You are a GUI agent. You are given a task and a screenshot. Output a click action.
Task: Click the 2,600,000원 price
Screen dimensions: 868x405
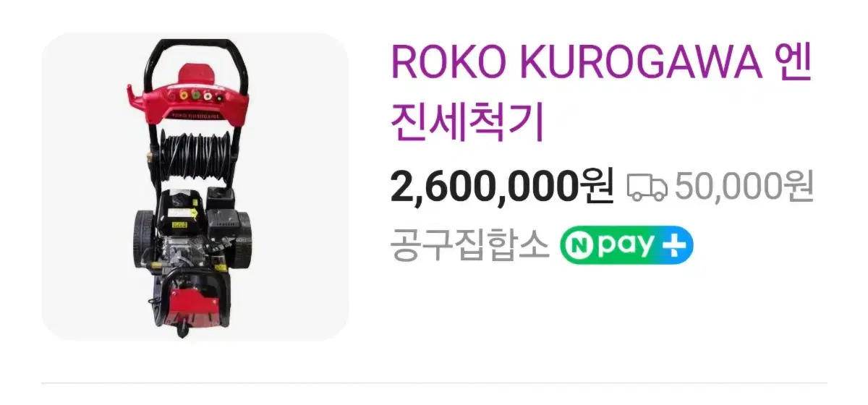point(502,187)
